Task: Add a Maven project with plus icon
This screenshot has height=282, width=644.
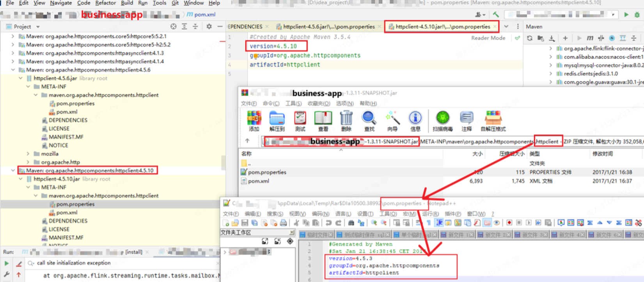Action: [565, 38]
